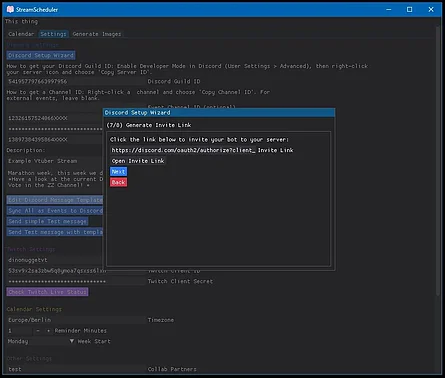Click the 'Description:' label
The height and width of the screenshot is (378, 445).
(26, 150)
